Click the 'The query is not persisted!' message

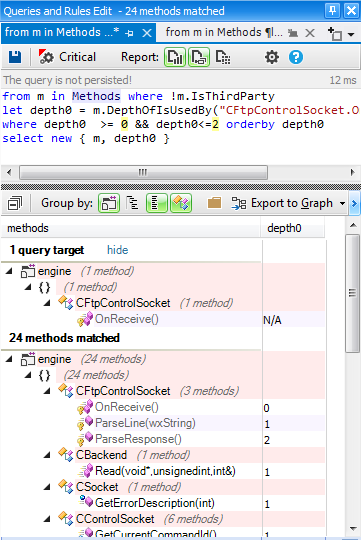tap(68, 80)
